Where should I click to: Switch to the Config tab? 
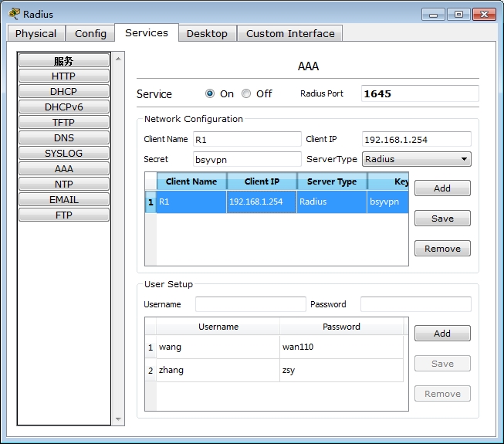[90, 34]
